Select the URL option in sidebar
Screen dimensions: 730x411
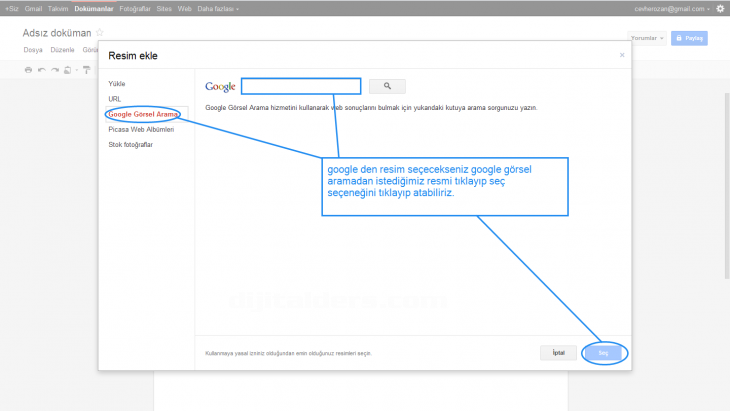coord(114,99)
